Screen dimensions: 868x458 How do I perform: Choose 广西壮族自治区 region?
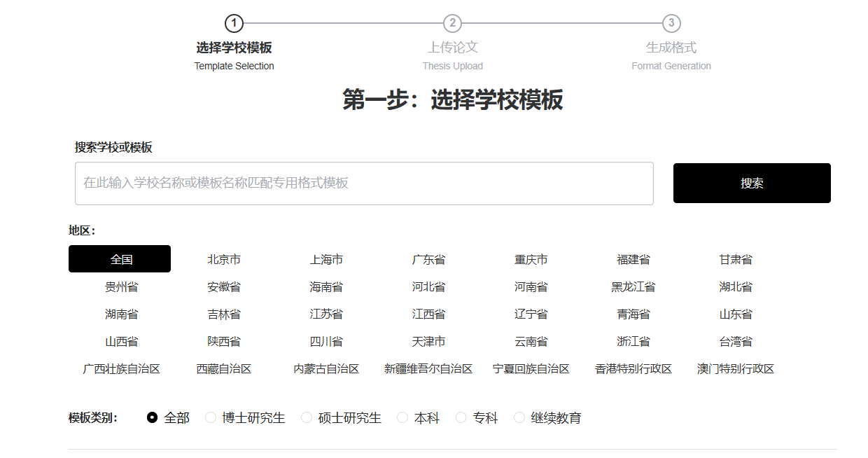[x=121, y=368]
